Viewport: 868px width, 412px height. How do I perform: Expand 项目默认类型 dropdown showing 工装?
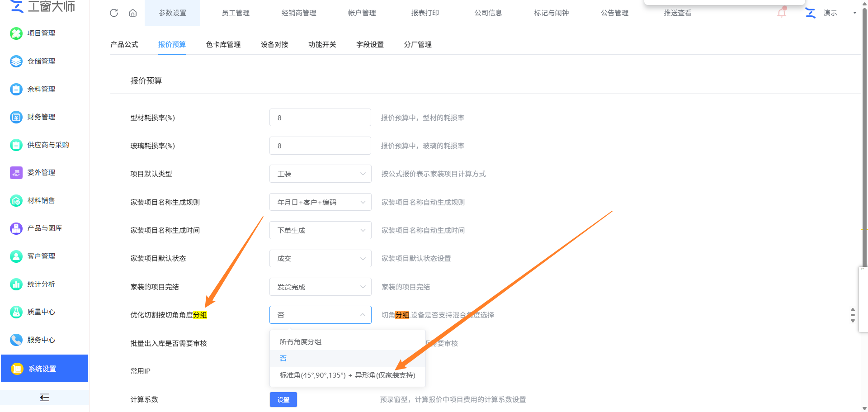(x=320, y=174)
